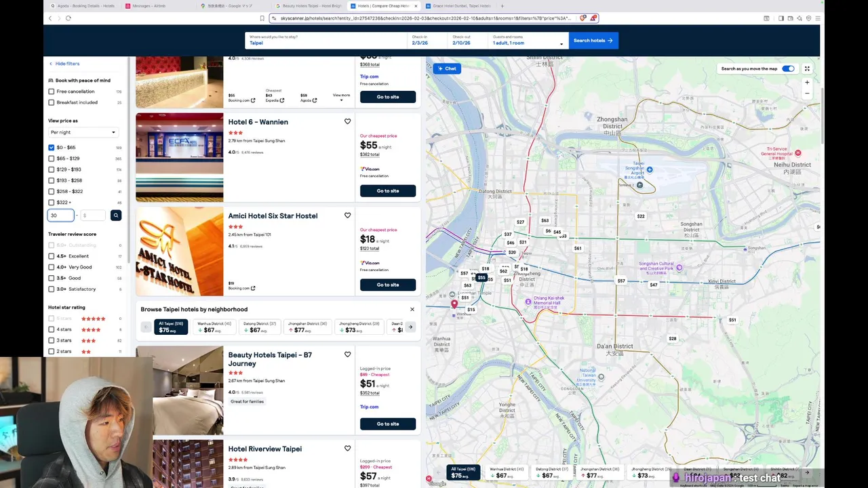
Task: Show next neighborhoods with the right arrow in the list panel
Action: pos(410,327)
